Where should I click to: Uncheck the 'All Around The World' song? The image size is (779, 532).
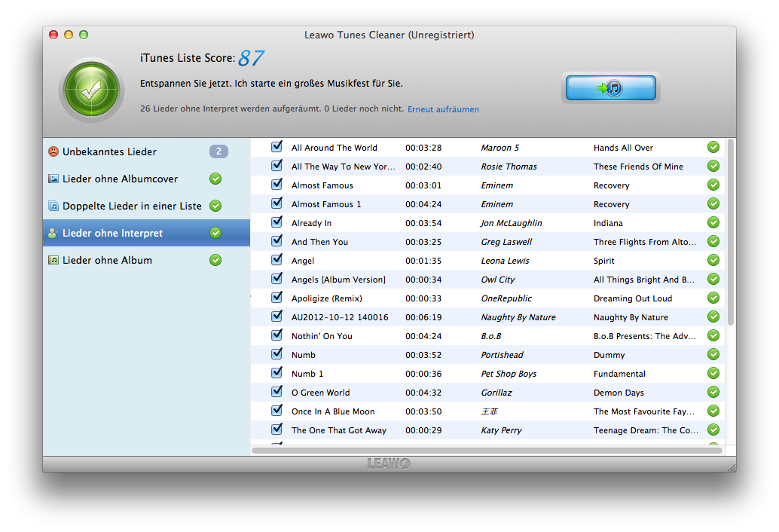276,147
